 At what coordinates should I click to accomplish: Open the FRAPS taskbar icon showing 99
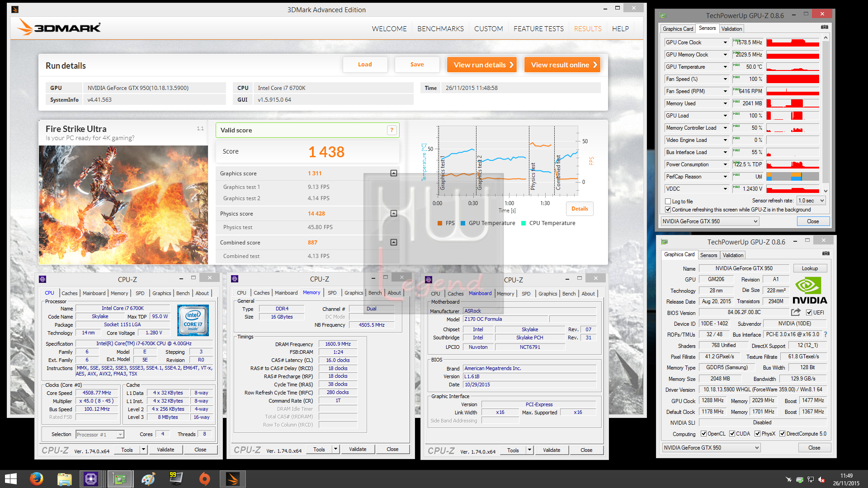(176, 479)
